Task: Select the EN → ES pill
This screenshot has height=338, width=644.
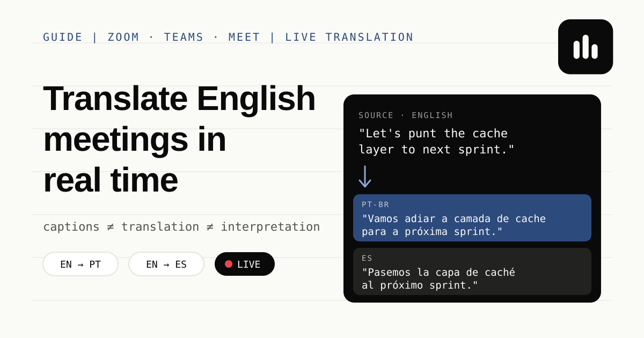Action: coord(166,264)
